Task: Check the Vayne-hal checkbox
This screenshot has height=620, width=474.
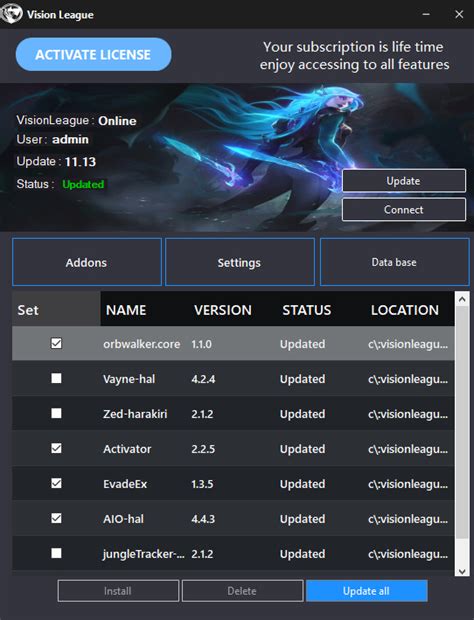Action: tap(56, 378)
